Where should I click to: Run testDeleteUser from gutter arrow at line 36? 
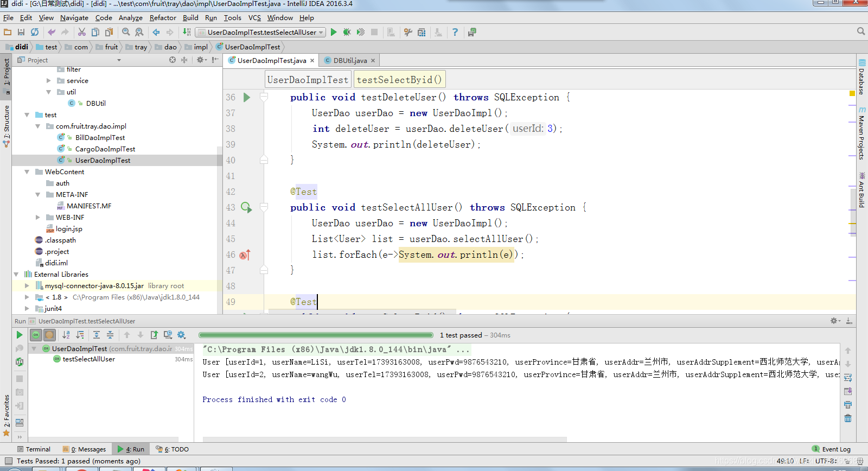pos(247,97)
